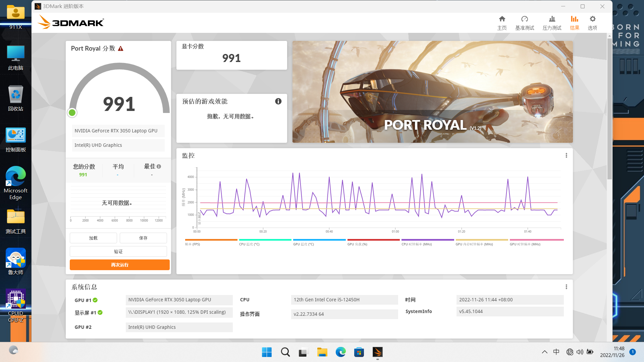The image size is (644, 362).
Task: Open Options (选项) gear icon
Action: pyautogui.click(x=592, y=19)
